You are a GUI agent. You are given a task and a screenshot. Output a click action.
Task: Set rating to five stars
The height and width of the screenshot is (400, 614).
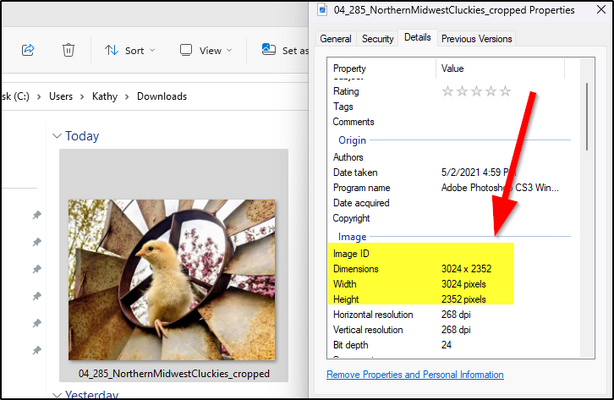click(x=506, y=91)
